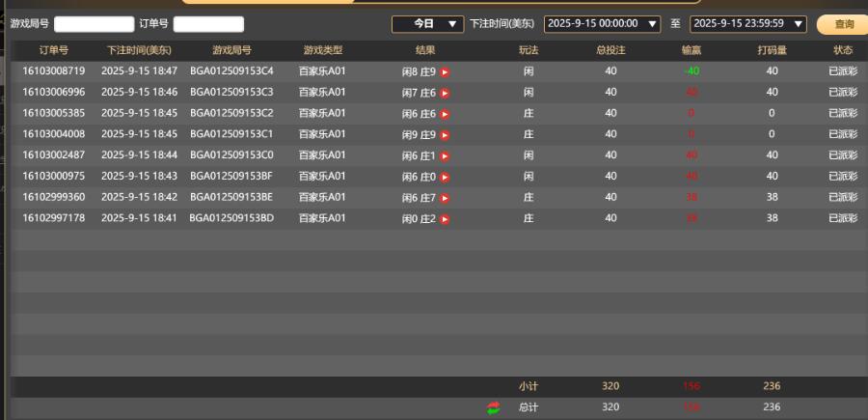This screenshot has height=420, width=868.
Task: Click the 输赢 column header
Action: click(691, 50)
